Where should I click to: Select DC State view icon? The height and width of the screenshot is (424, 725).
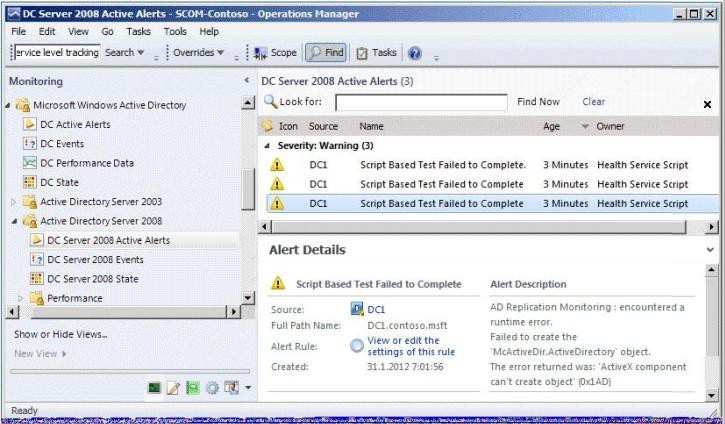pyautogui.click(x=30, y=182)
